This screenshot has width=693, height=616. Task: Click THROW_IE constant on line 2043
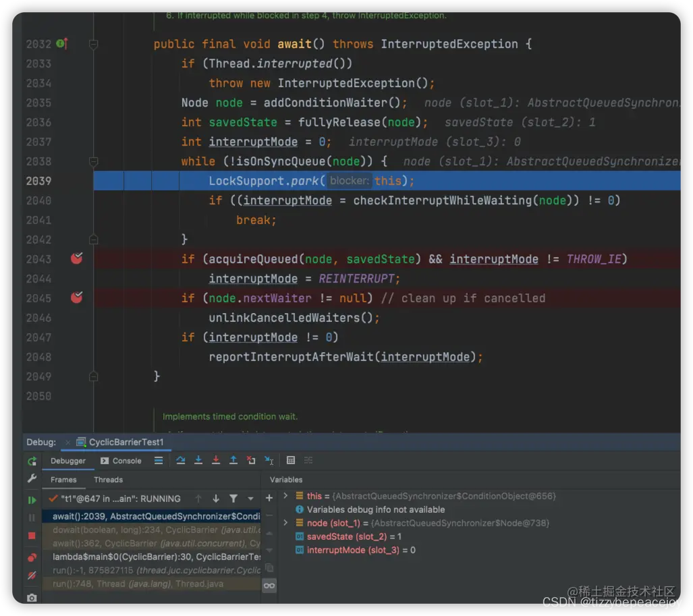point(594,259)
